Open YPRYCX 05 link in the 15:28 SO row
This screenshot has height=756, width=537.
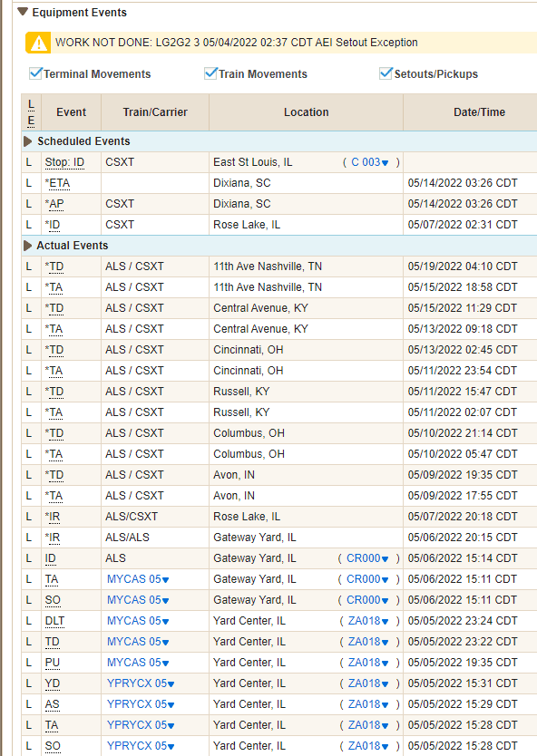tap(141, 746)
